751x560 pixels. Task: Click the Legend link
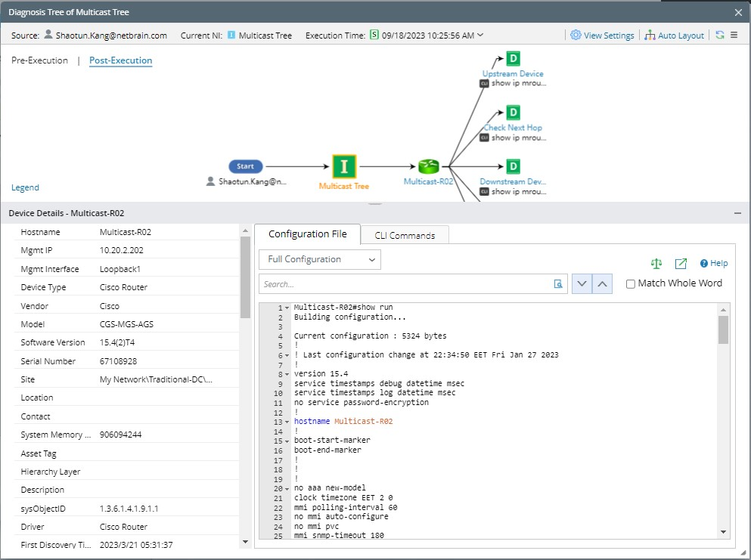(x=25, y=187)
